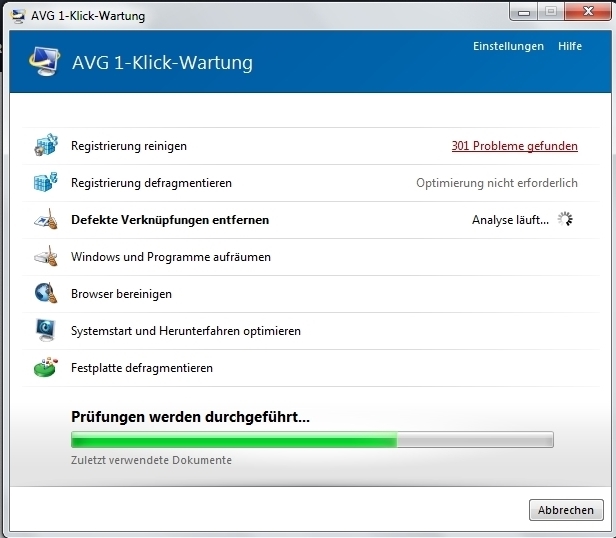Click the Optimierung nicht erforderlich status text
616x538 pixels.
(497, 183)
